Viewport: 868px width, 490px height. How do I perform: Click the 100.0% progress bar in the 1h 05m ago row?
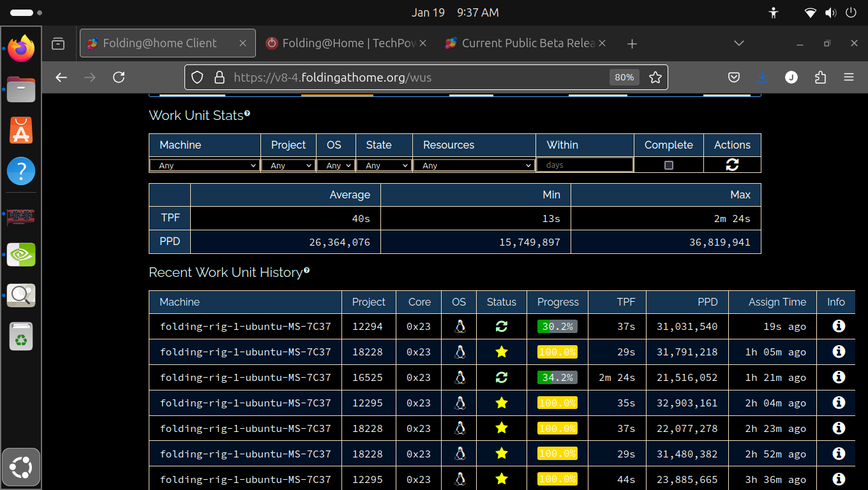click(557, 352)
